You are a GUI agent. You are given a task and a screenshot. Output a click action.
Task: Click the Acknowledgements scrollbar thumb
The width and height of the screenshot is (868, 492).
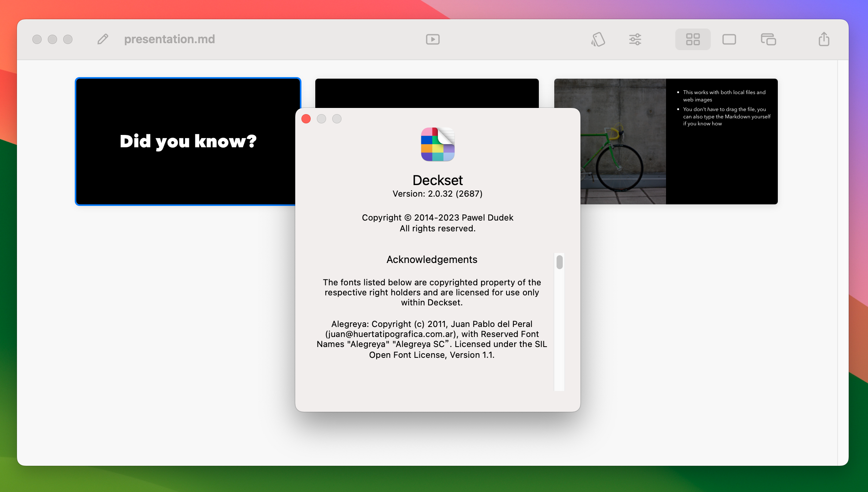[559, 262]
